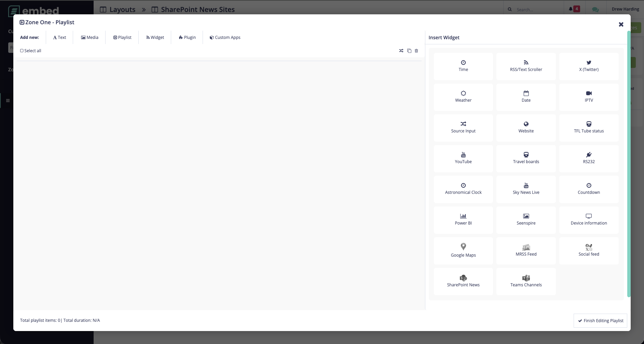Toggle the Select all checkbox
The height and width of the screenshot is (344, 644).
pyautogui.click(x=22, y=51)
